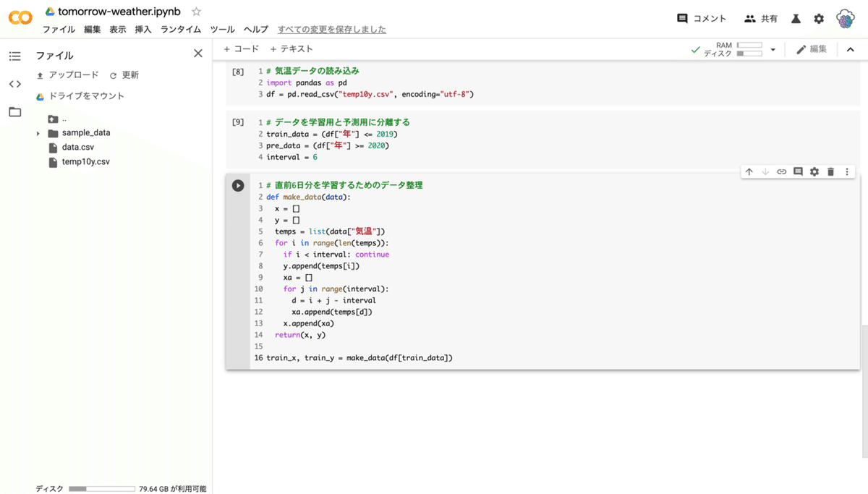Open the user account avatar

coord(846,19)
